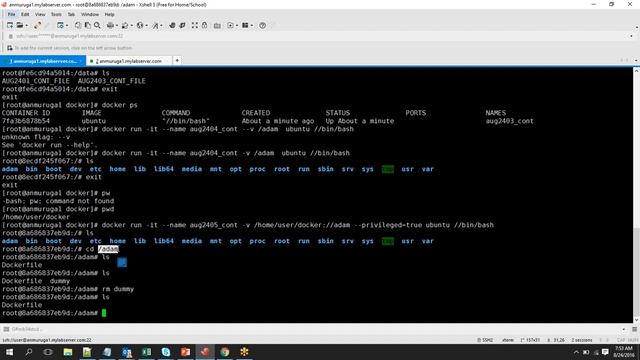The height and width of the screenshot is (360, 640).
Task: Expand the Encoding globe dropdown arrow
Action: point(147,25)
